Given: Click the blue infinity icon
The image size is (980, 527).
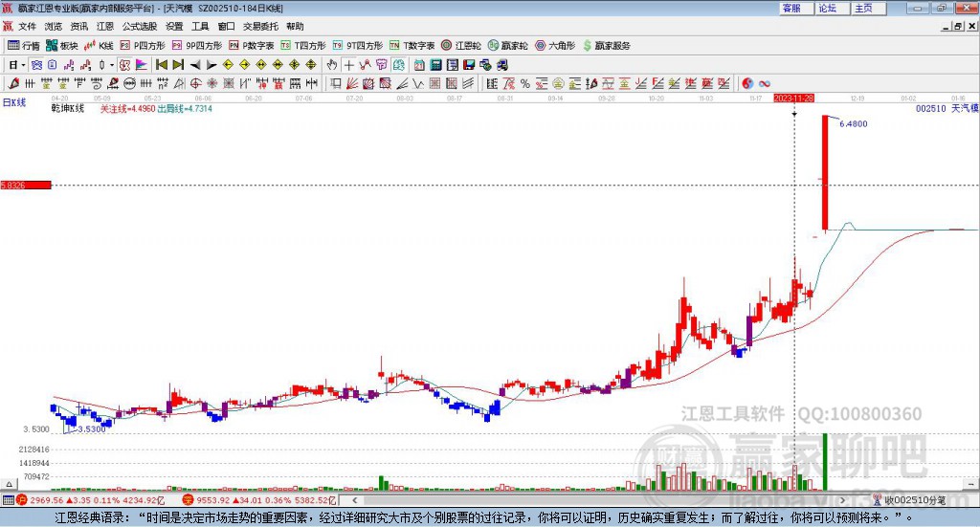Looking at the screenshot, I should tap(765, 83).
